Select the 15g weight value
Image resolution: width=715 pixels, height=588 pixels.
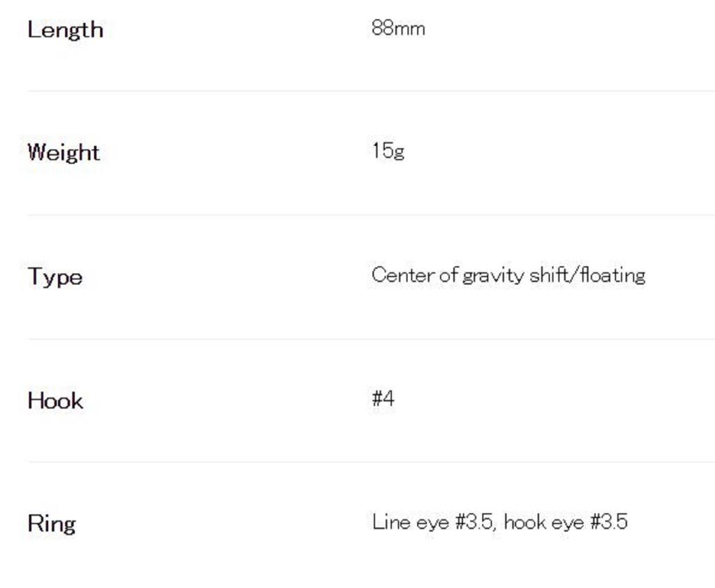(388, 151)
